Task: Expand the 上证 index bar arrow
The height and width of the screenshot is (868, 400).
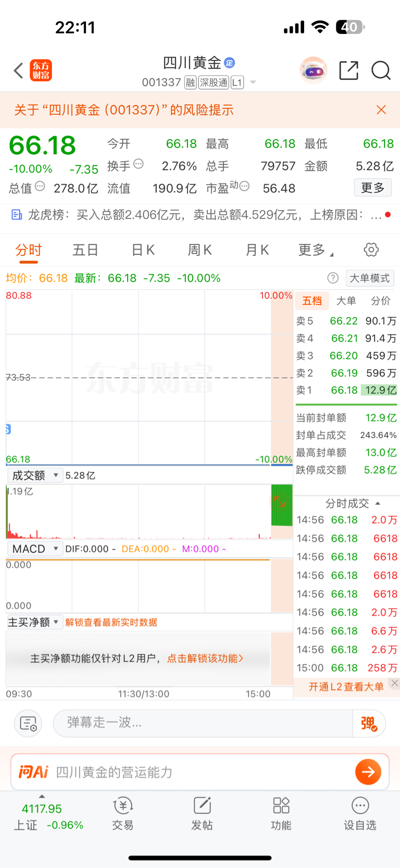Action: click(x=42, y=796)
